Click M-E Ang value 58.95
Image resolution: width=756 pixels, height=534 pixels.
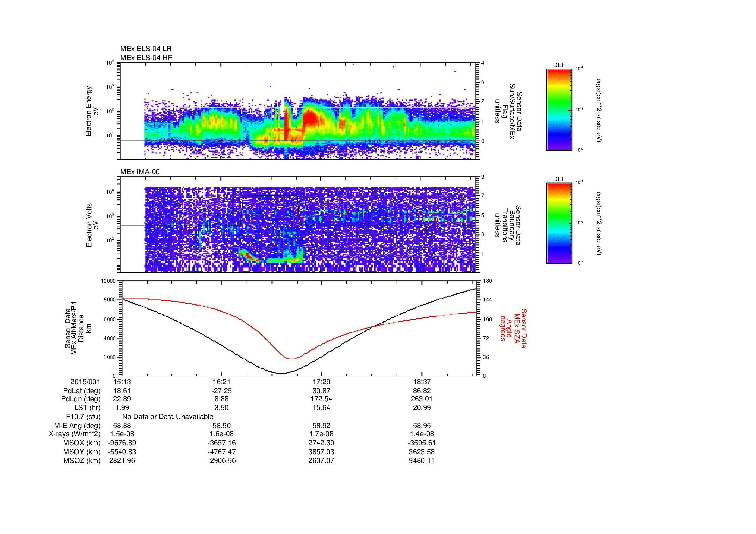[x=422, y=426]
